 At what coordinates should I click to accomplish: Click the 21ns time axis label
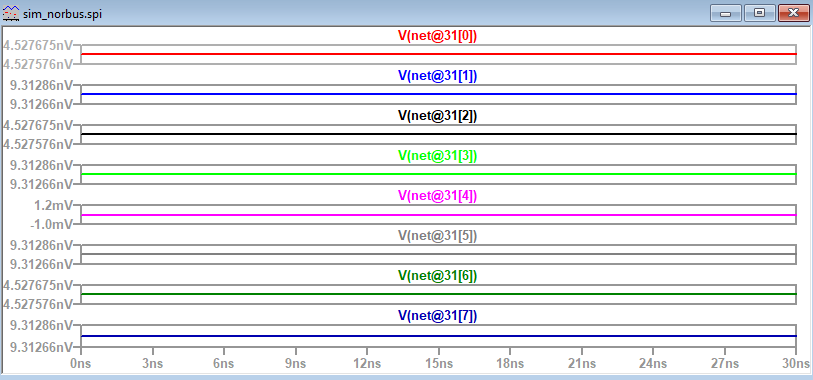(x=581, y=364)
